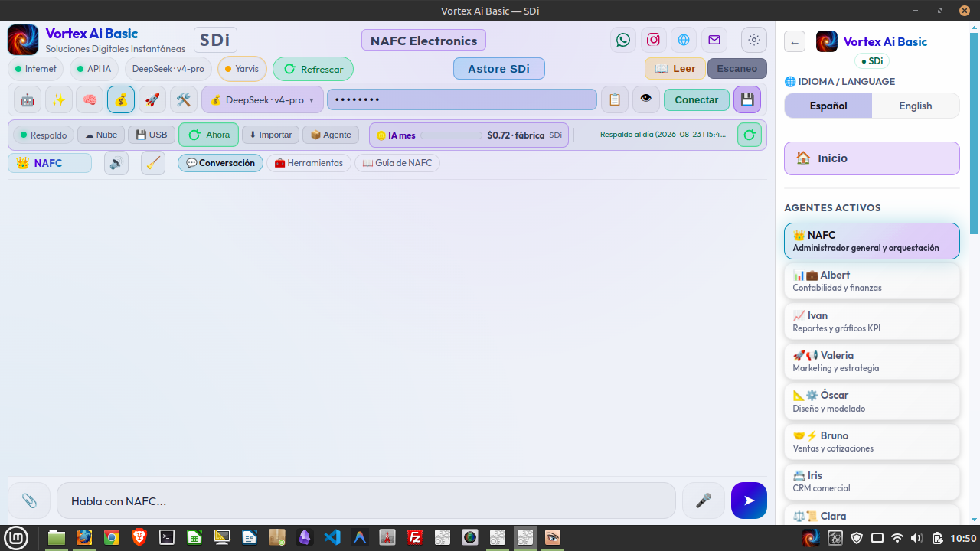
Task: Select the sparkles icon in toolbar
Action: pyautogui.click(x=59, y=99)
